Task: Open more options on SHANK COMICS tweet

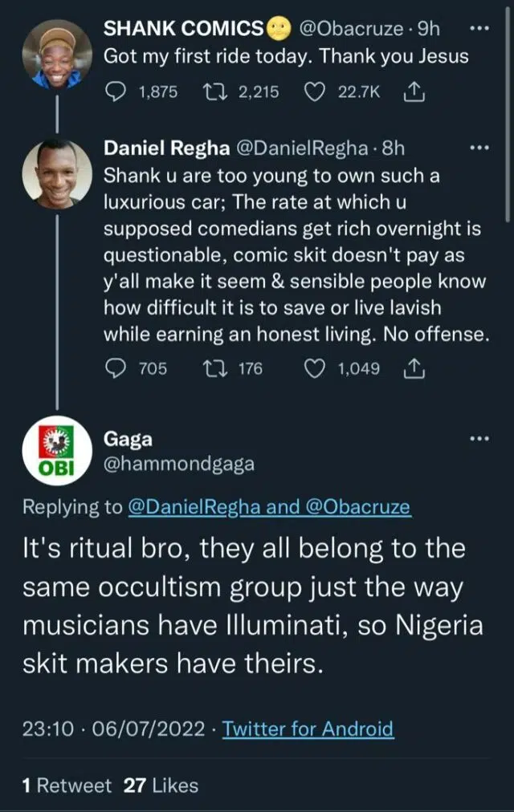Action: click(479, 29)
